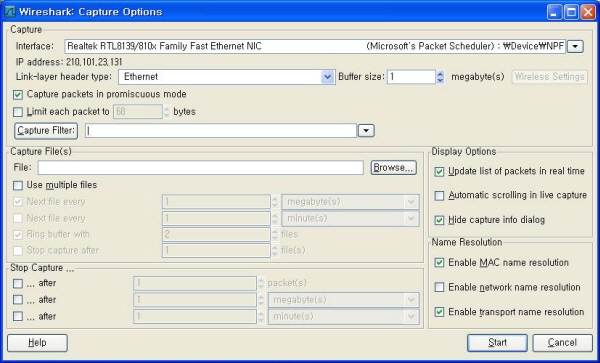The width and height of the screenshot is (600, 363).
Task: Toggle the first Next file every checkbox
Action: [x=18, y=202]
